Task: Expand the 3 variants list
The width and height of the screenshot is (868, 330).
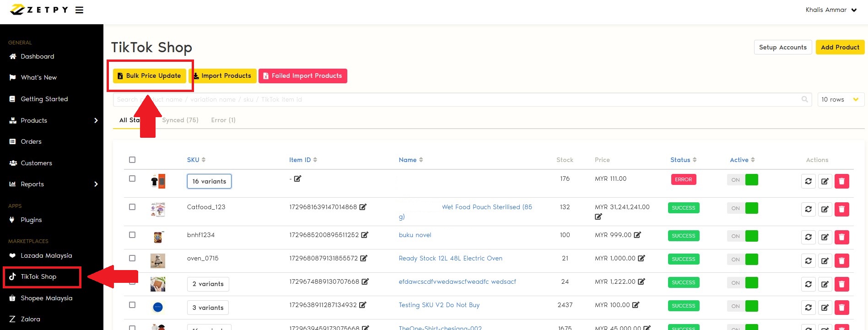Action: (208, 308)
